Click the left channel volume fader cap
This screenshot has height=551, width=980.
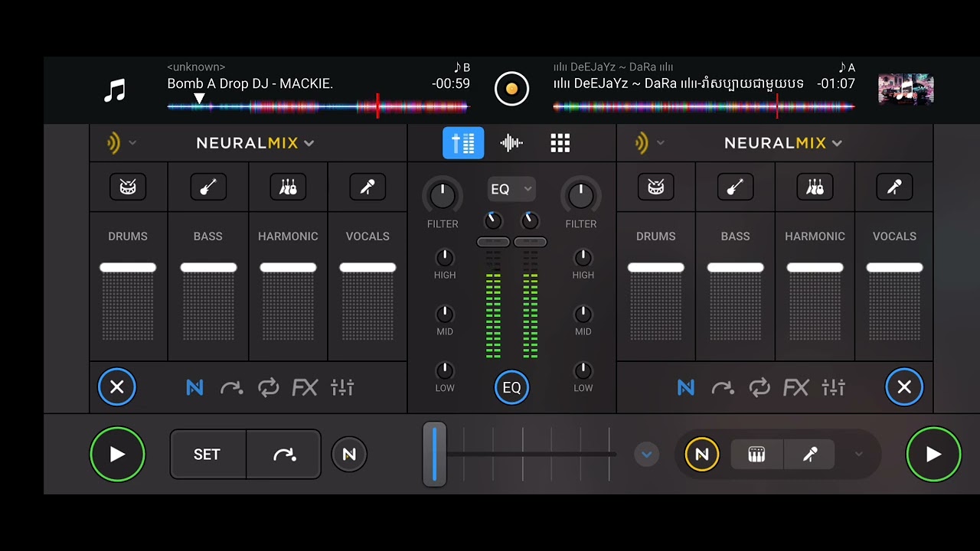coord(493,242)
